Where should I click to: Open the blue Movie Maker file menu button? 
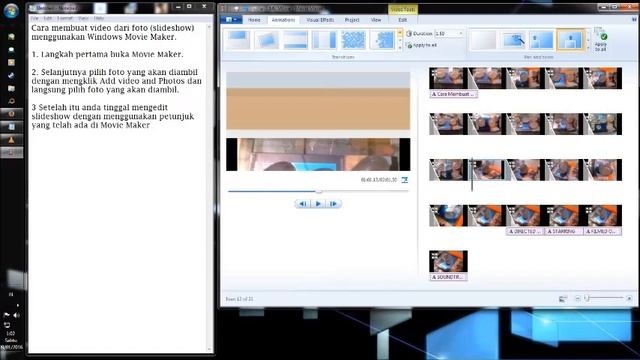coord(231,20)
